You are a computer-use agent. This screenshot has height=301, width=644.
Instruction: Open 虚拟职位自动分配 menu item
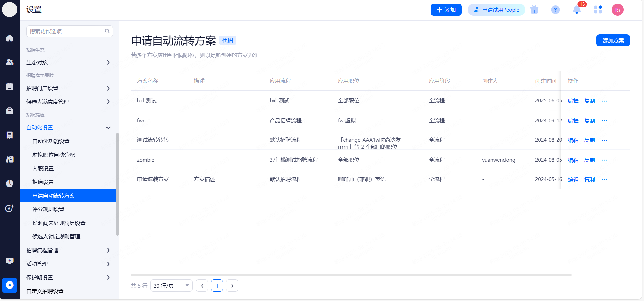pos(54,155)
